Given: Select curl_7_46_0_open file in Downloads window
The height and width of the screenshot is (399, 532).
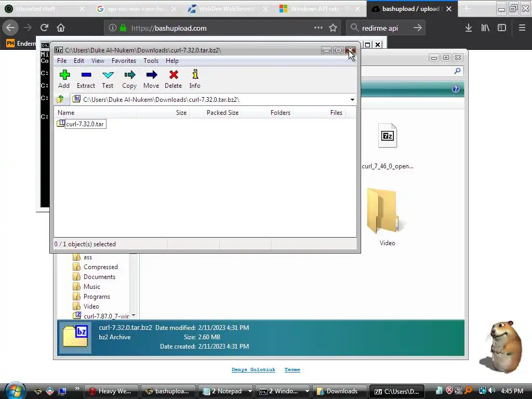Looking at the screenshot, I should [388, 146].
